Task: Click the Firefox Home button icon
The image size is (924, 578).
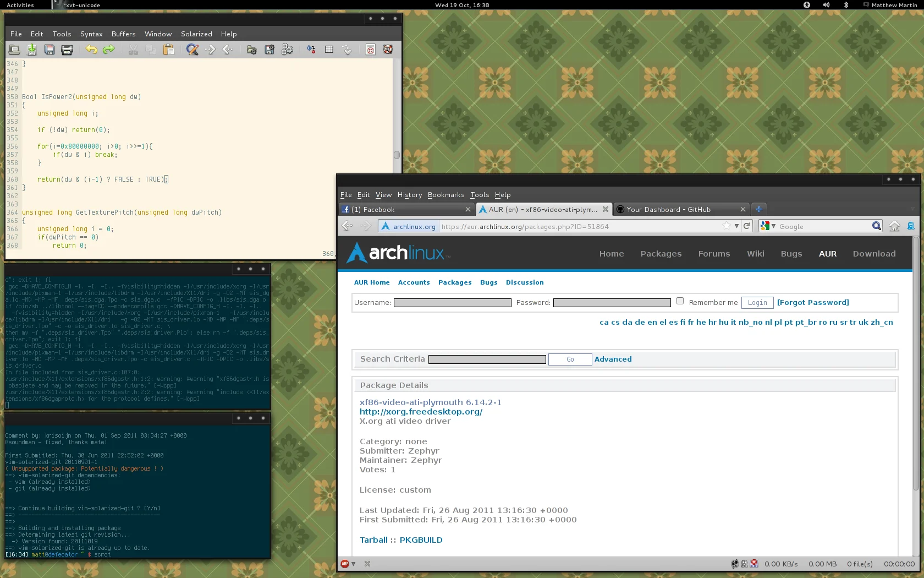Action: 894,226
